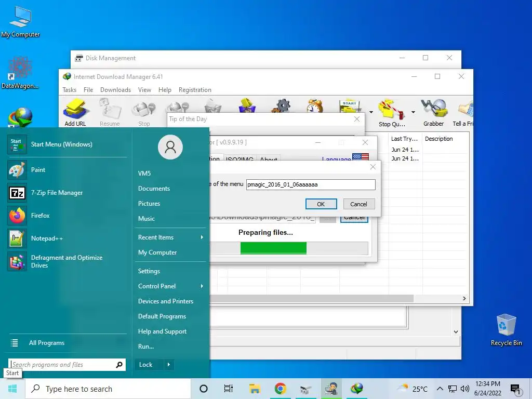Open the Stop Queue dropdown arrow
The width and height of the screenshot is (532, 399).
[x=413, y=112]
